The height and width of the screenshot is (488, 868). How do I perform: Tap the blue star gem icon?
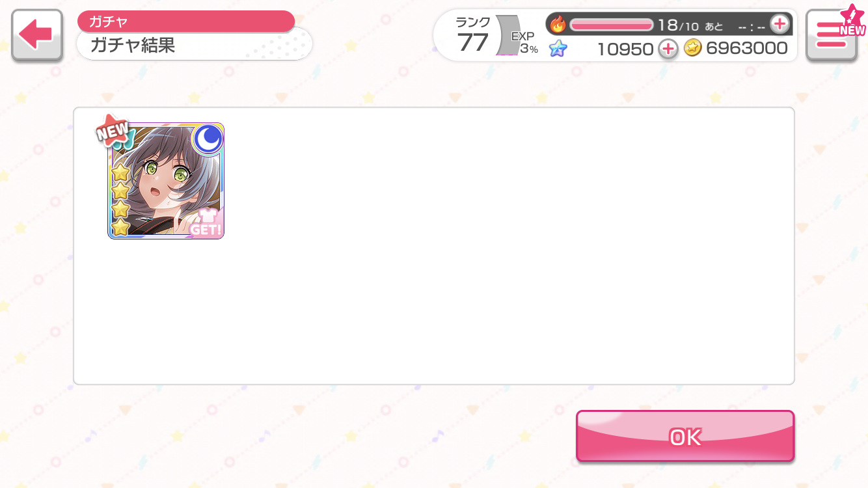(x=558, y=48)
